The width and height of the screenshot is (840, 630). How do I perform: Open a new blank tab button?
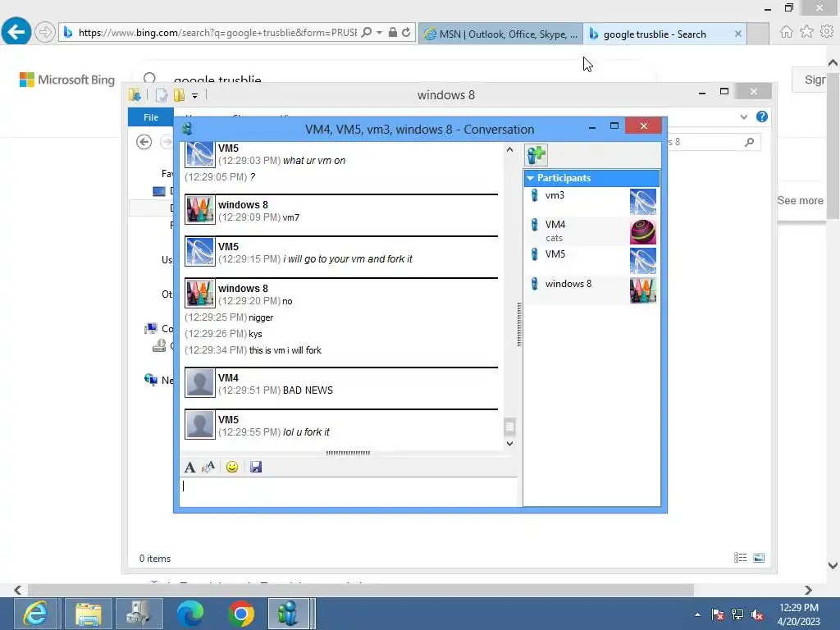(x=758, y=34)
